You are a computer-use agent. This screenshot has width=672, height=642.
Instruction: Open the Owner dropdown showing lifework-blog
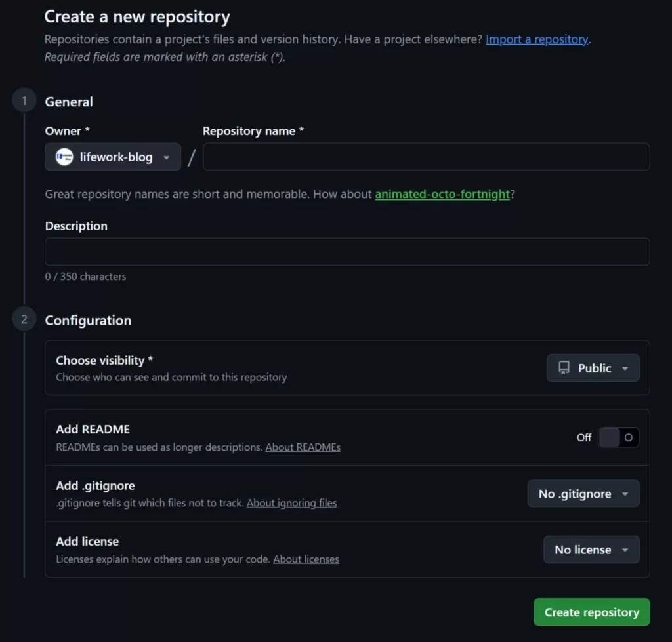pyautogui.click(x=113, y=157)
